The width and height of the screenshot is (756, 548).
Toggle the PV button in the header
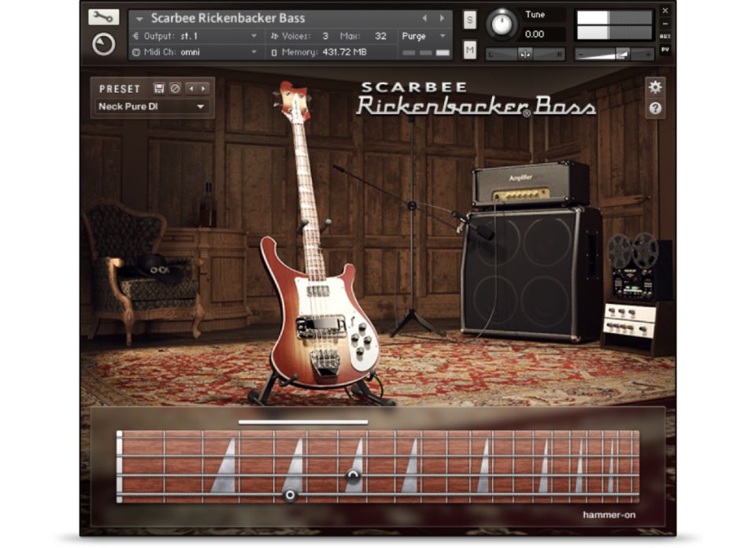click(x=665, y=50)
